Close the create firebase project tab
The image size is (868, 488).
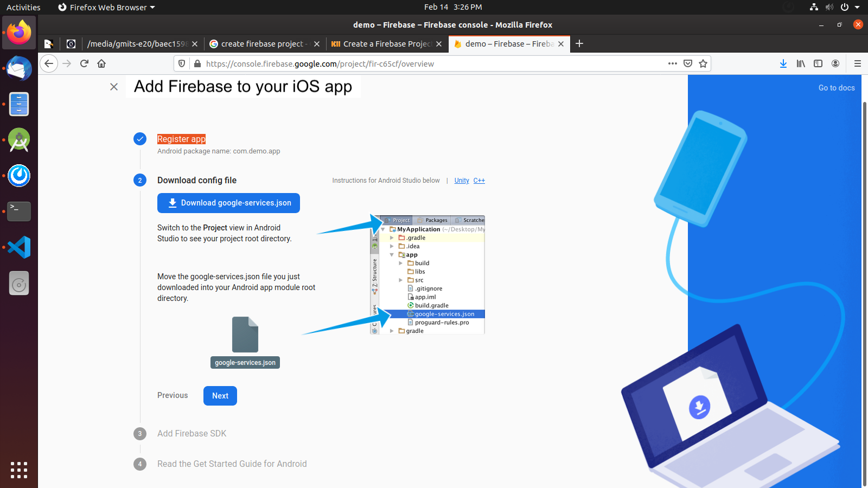[317, 44]
